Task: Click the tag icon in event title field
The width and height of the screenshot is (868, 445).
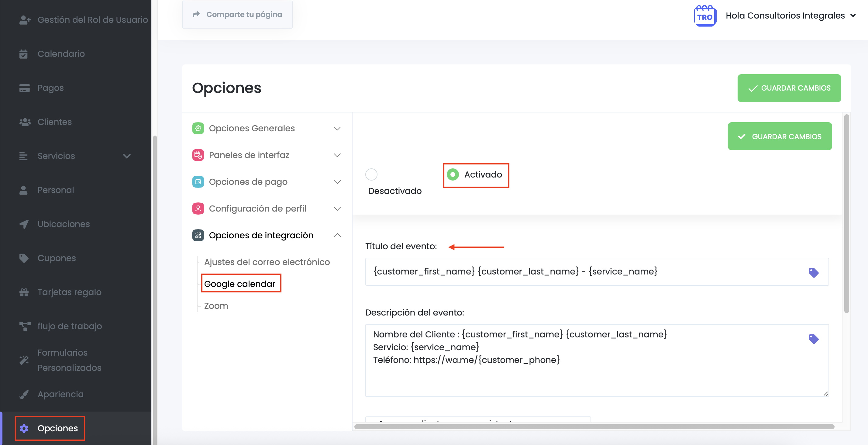Action: 813,272
